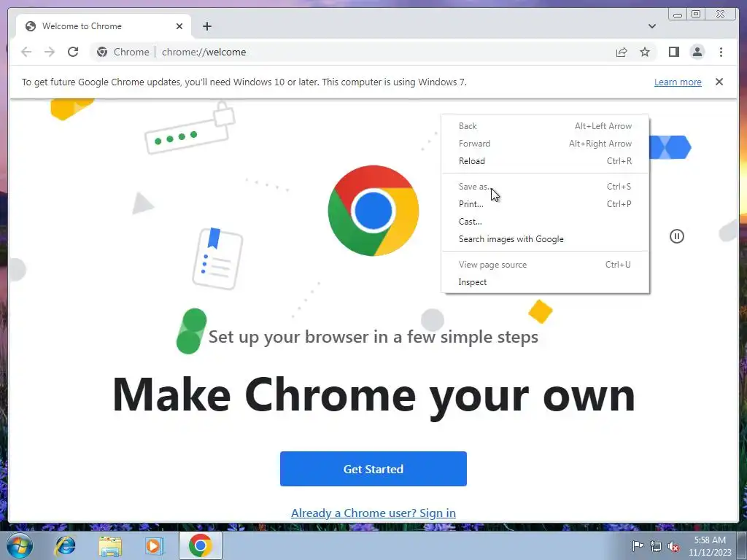Choose Print... from the context menu
The image size is (747, 560).
(x=545, y=204)
